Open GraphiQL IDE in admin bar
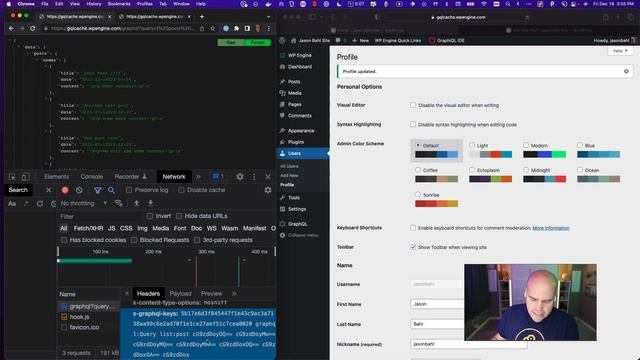Screen dimensions: 640x360 coord(447,40)
